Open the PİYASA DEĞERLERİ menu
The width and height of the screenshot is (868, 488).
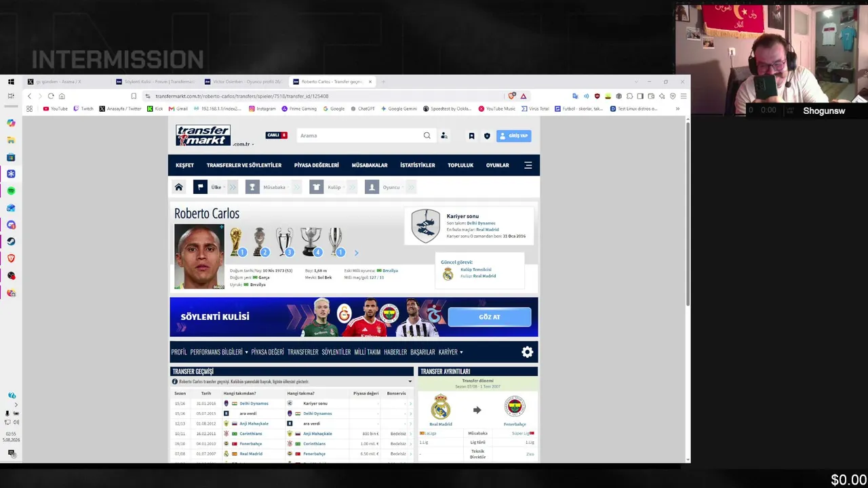(x=317, y=165)
